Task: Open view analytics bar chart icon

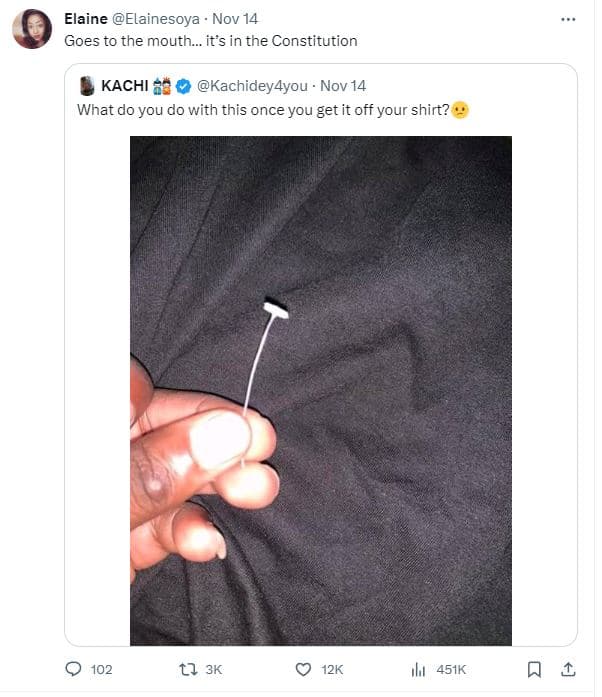Action: (418, 669)
